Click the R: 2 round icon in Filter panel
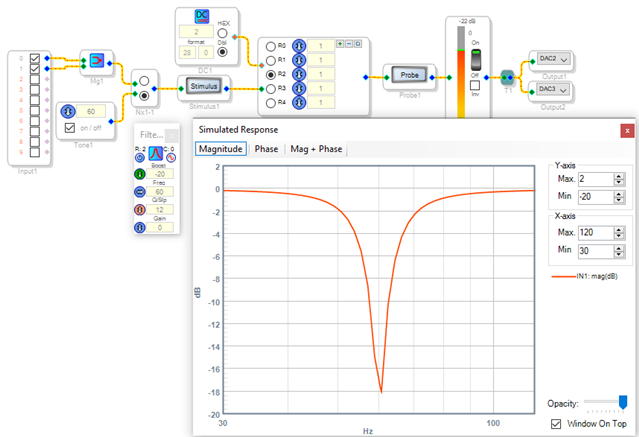The height and width of the screenshot is (437, 639). click(140, 158)
